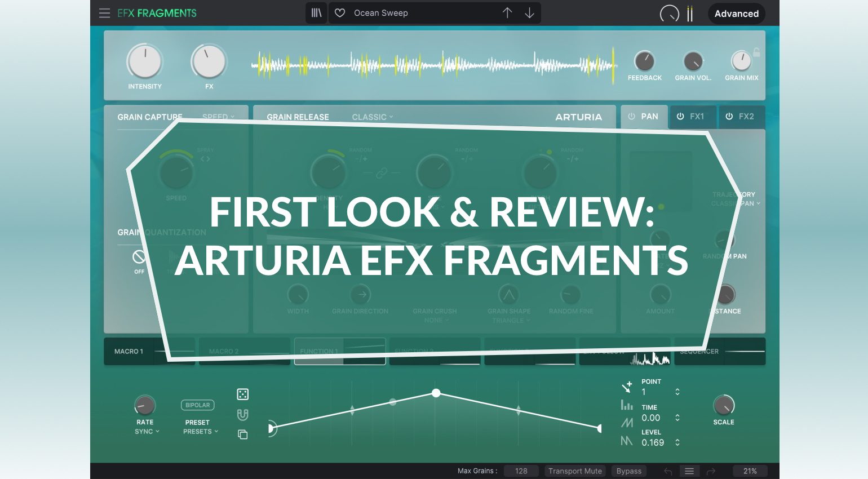Favorite the Ocean Sweep preset with heart

point(340,13)
